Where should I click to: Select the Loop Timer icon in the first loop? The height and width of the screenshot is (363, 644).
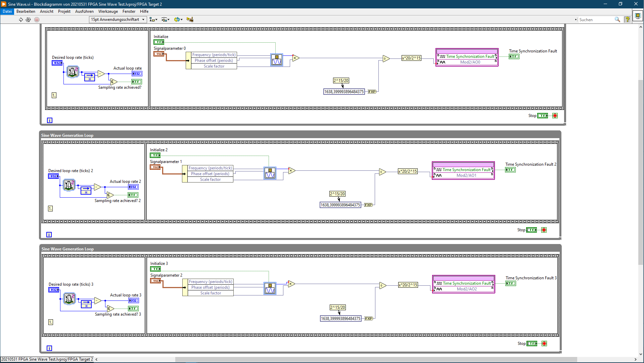[73, 72]
